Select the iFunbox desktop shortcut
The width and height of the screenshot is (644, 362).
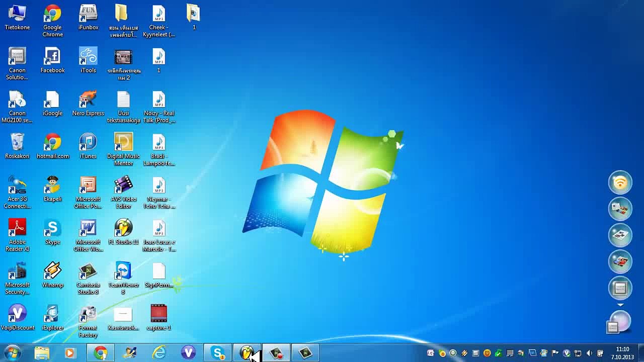coord(88,18)
